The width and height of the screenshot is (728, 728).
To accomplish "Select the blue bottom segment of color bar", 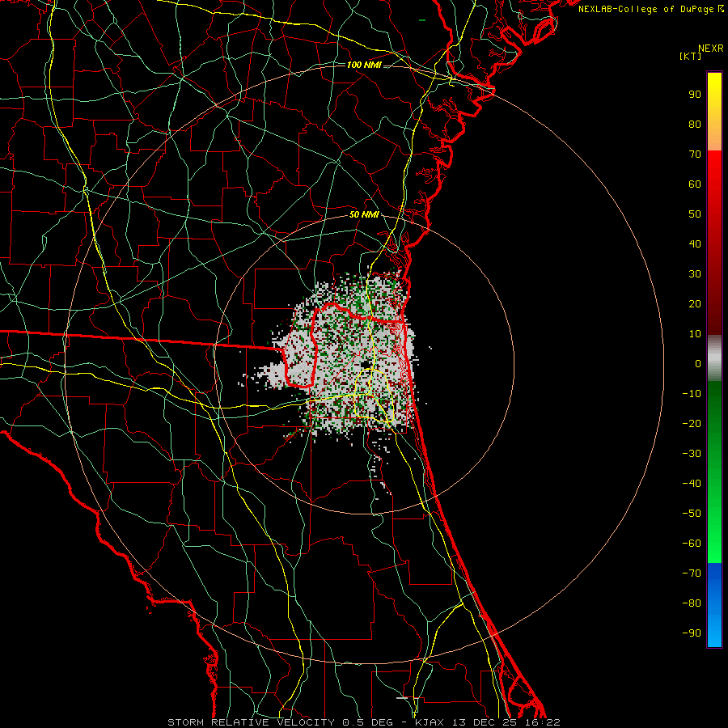I will [714, 604].
